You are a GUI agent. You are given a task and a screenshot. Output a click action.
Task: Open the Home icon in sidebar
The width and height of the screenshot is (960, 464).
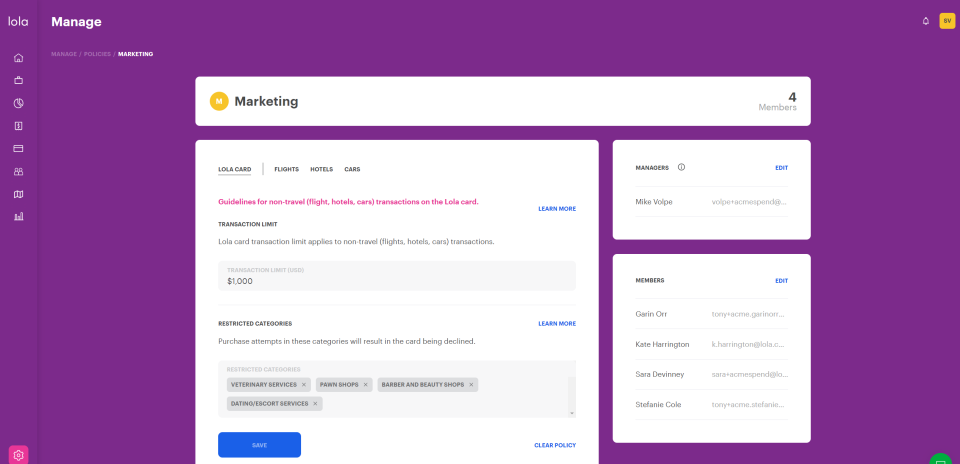(18, 58)
